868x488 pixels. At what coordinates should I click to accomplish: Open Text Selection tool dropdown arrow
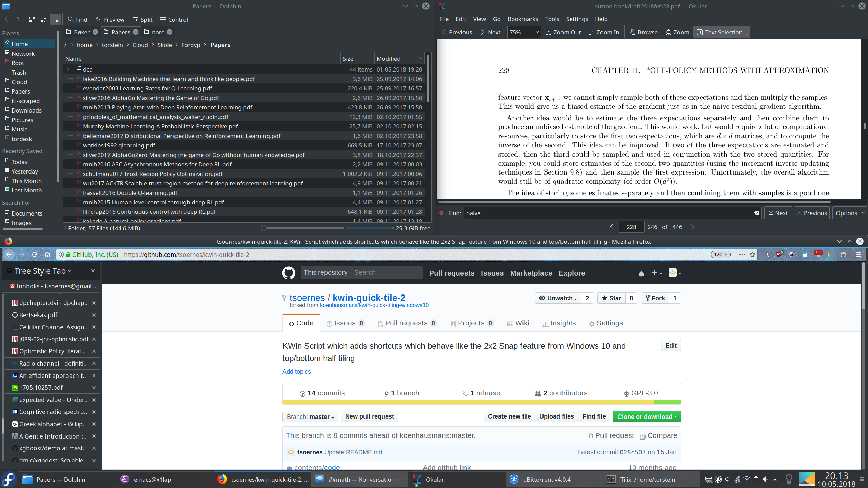(747, 34)
